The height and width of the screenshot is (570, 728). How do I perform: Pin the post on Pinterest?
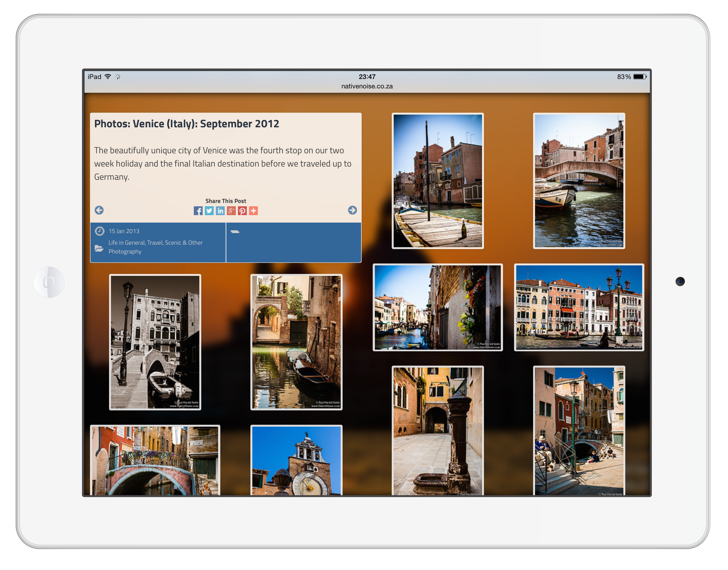pos(242,211)
